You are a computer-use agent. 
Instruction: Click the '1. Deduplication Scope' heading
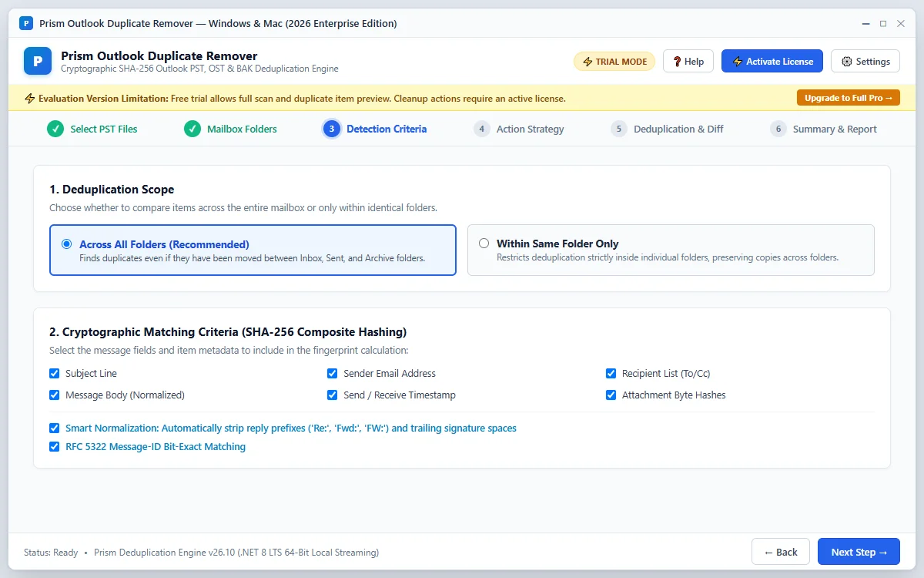click(112, 190)
